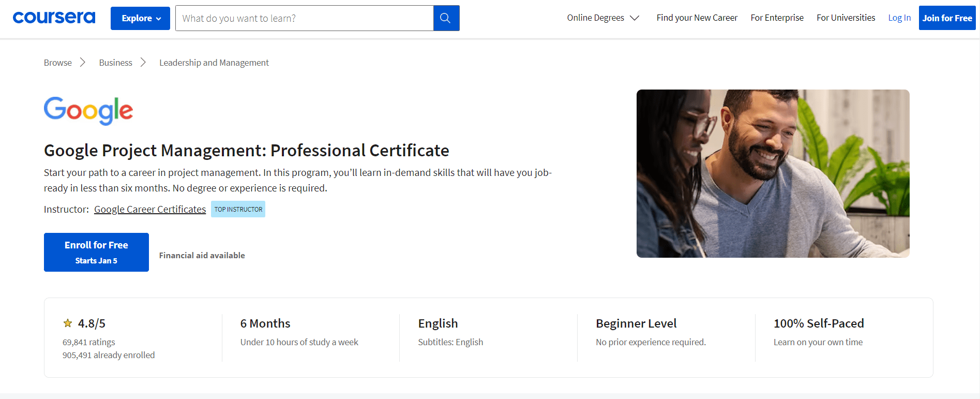
Task: Open Find your New Career
Action: pyautogui.click(x=697, y=18)
